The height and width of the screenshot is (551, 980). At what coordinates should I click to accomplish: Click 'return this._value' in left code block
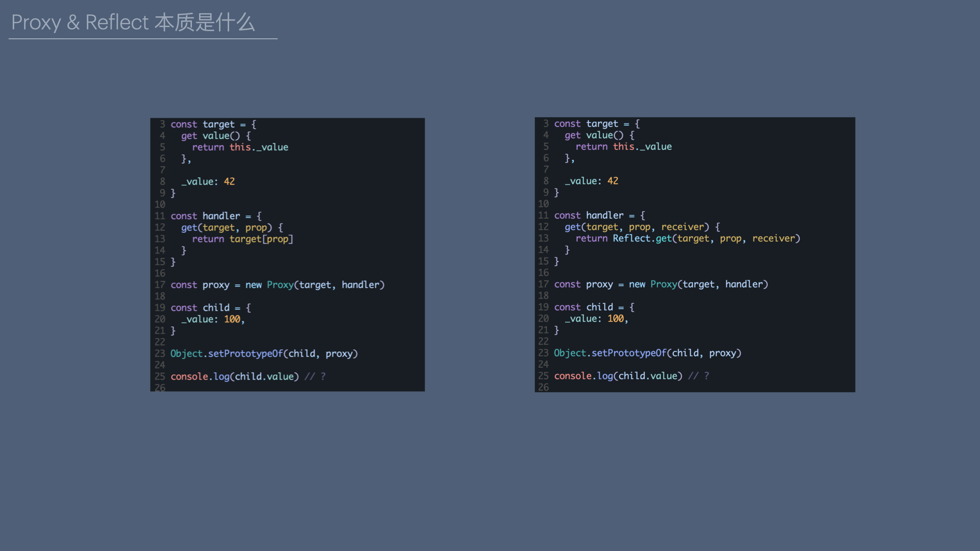(x=240, y=147)
